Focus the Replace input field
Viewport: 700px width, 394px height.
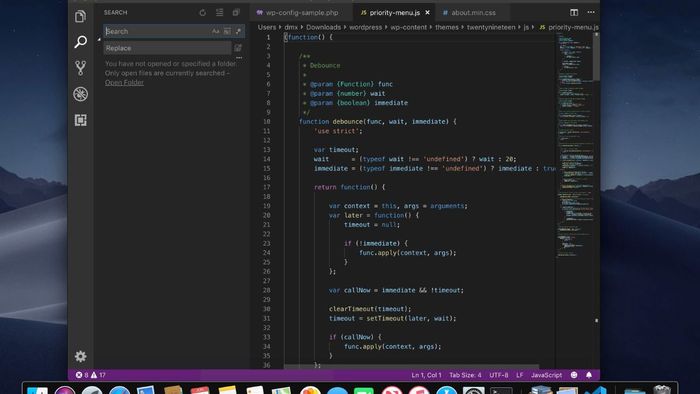[x=167, y=48]
